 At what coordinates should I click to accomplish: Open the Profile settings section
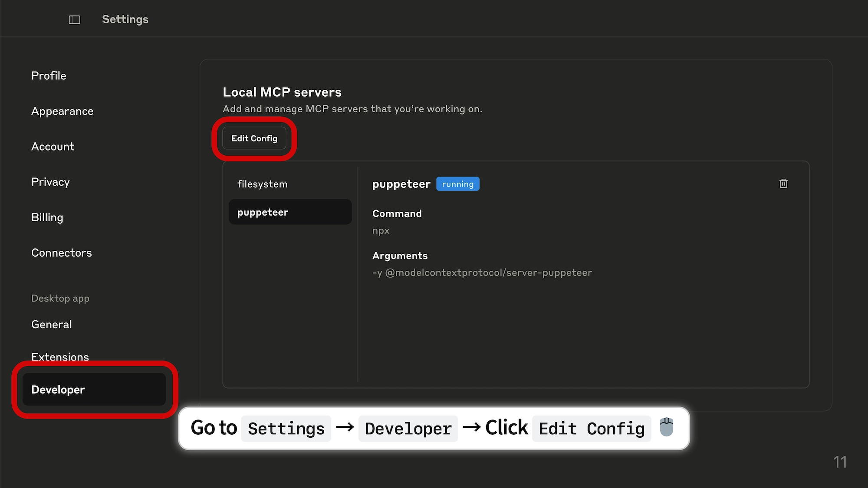coord(49,75)
